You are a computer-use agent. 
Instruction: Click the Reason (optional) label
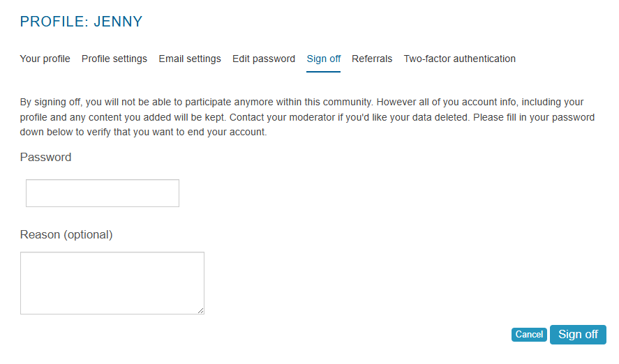coord(66,235)
